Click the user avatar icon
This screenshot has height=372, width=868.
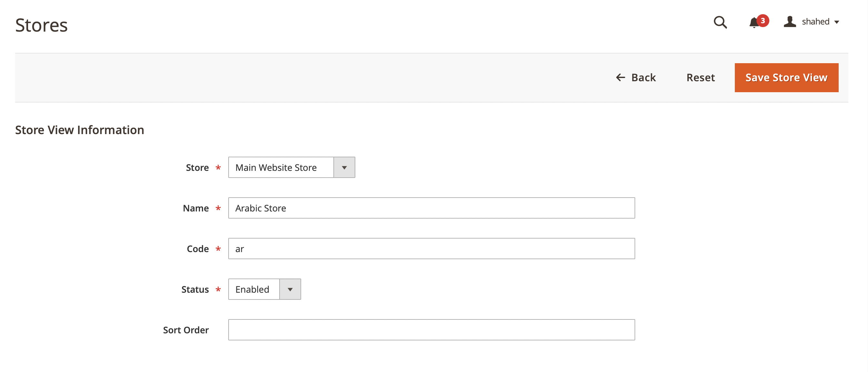790,22
